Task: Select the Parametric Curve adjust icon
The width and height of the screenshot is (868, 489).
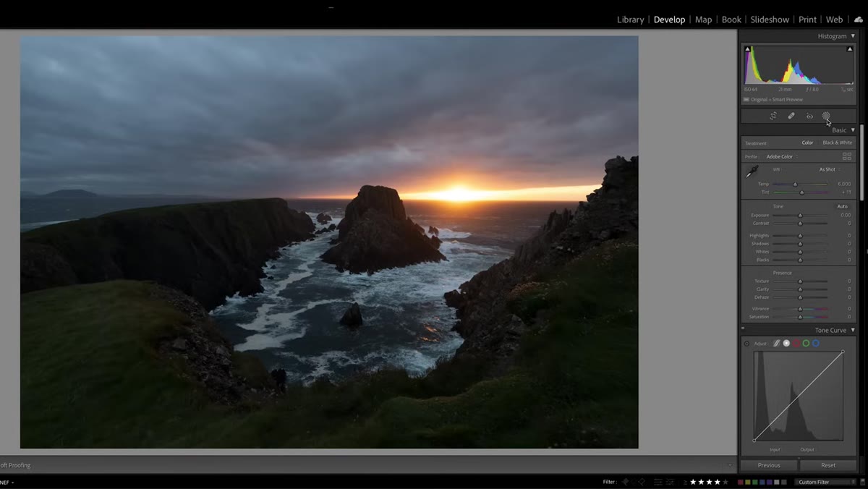Action: pyautogui.click(x=777, y=344)
